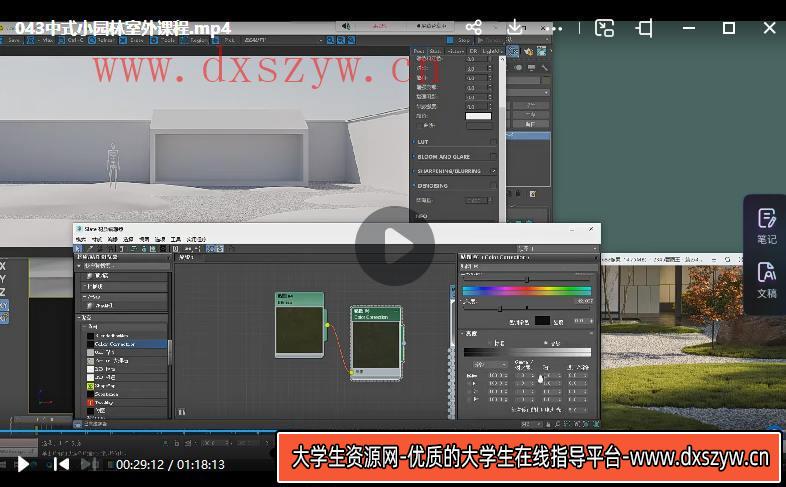The height and width of the screenshot is (487, 786).
Task: Open the first menu in Slate editor menu bar
Action: tap(81, 239)
